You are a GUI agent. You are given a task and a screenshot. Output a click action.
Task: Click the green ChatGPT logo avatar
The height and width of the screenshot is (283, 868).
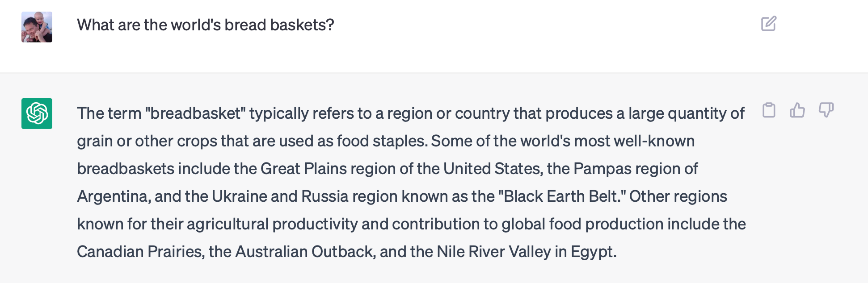tap(37, 113)
